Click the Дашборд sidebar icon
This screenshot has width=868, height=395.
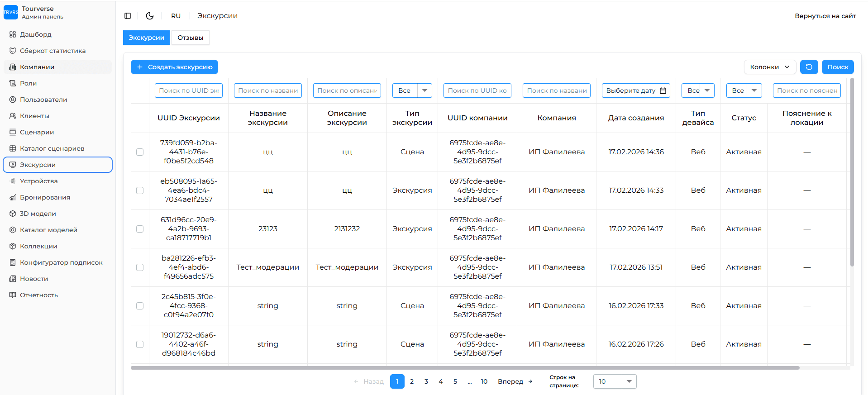pyautogui.click(x=13, y=34)
